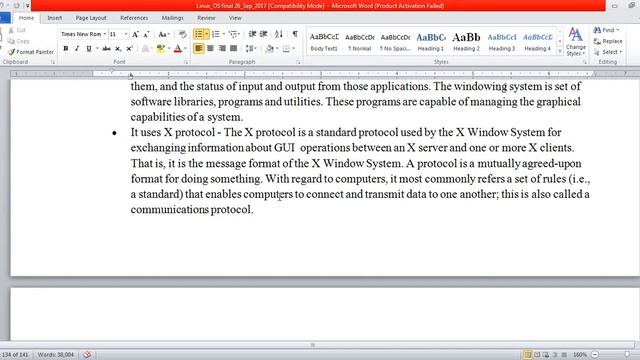640x360 pixels.
Task: Click the Shrink Font icon
Action: [x=146, y=34]
